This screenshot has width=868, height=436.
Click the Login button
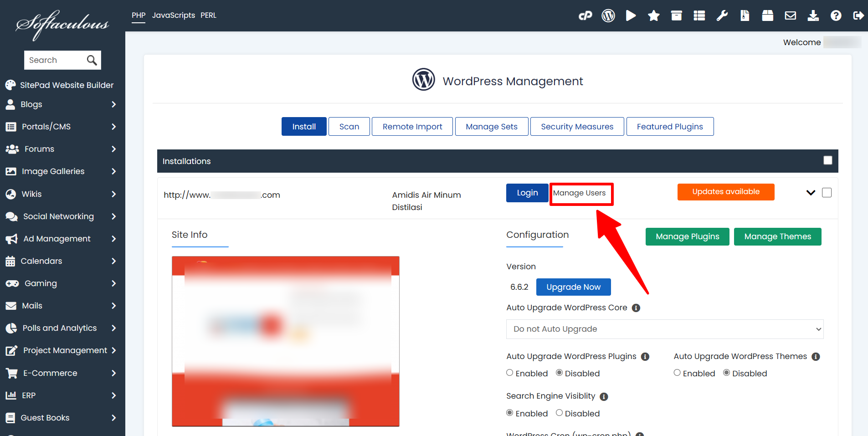point(527,193)
